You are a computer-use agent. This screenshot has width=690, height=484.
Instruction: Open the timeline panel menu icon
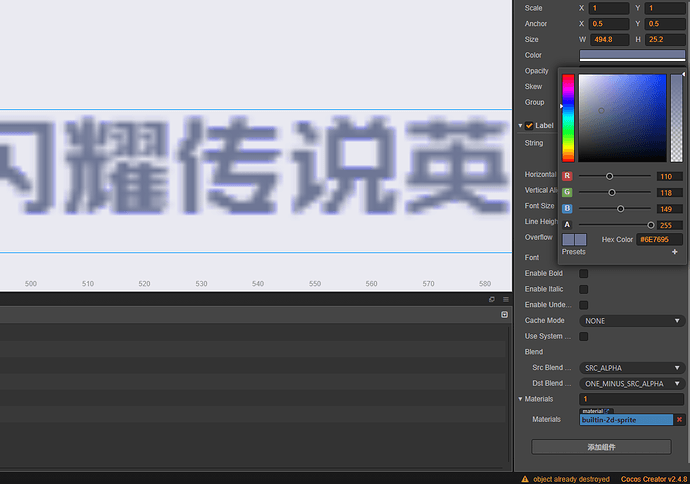click(506, 299)
